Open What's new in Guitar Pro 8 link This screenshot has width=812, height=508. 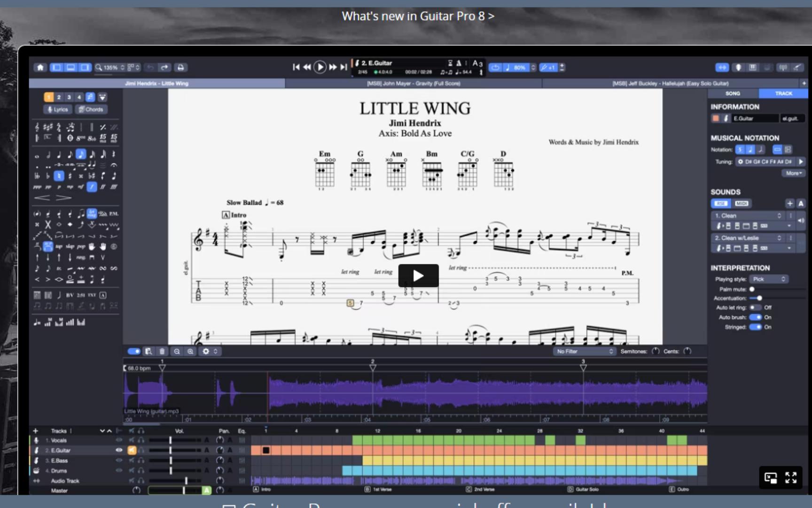click(418, 16)
